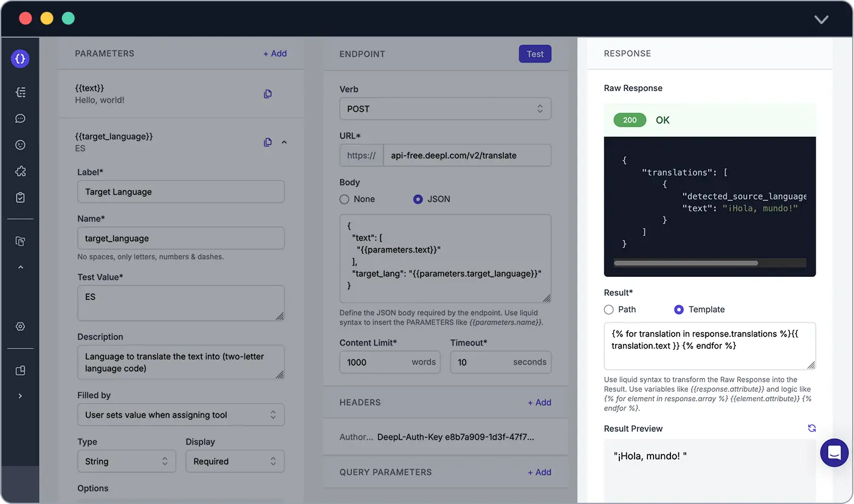Expand the sidebar with the right chevron
Screen dimensions: 854x504
(21, 396)
